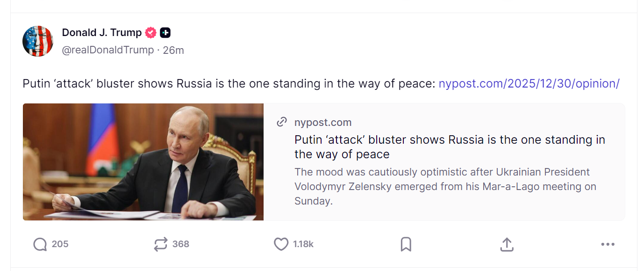Open the nypost.com/2025/12/30/opinion/ link
The width and height of the screenshot is (644, 271).
(529, 84)
